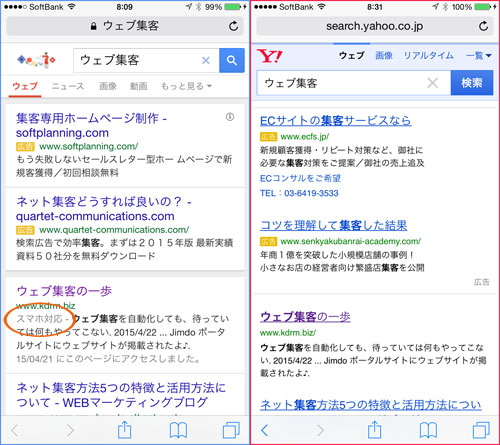This screenshot has height=445, width=500.
Task: Open Yahoo result ウェブ集客の一歩
Action: tap(305, 316)
